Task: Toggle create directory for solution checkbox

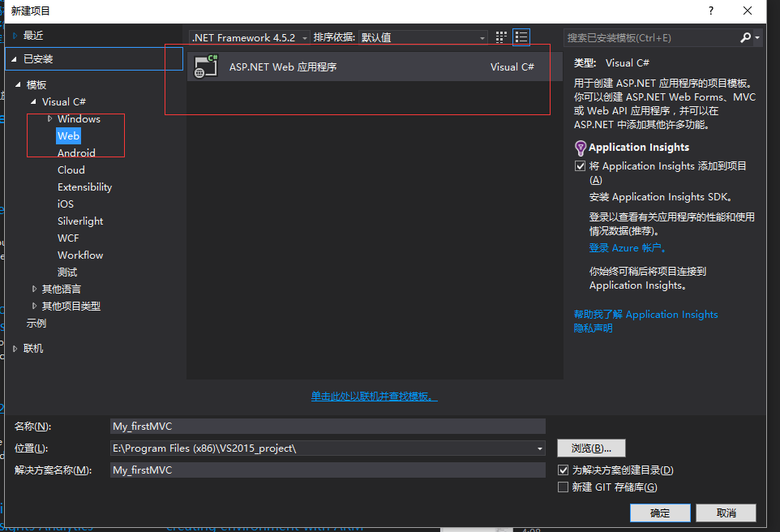Action: [x=564, y=470]
